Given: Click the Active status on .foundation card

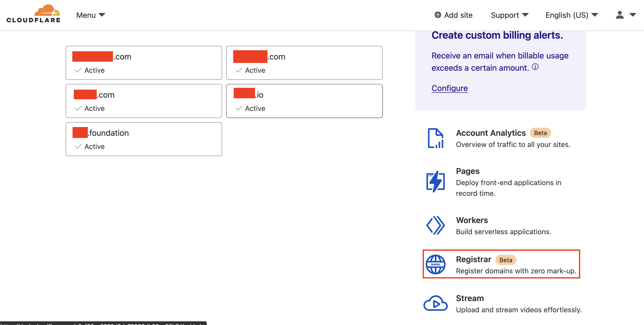Looking at the screenshot, I should (95, 146).
